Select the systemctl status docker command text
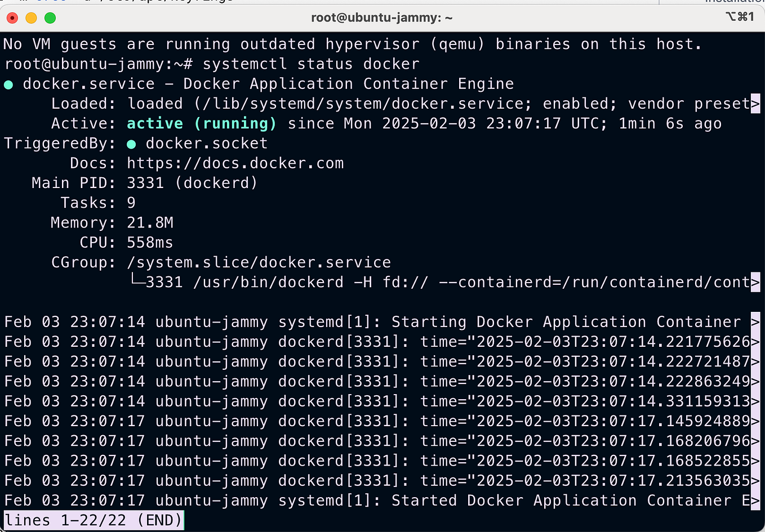Screen dimensions: 765x532 [310, 64]
